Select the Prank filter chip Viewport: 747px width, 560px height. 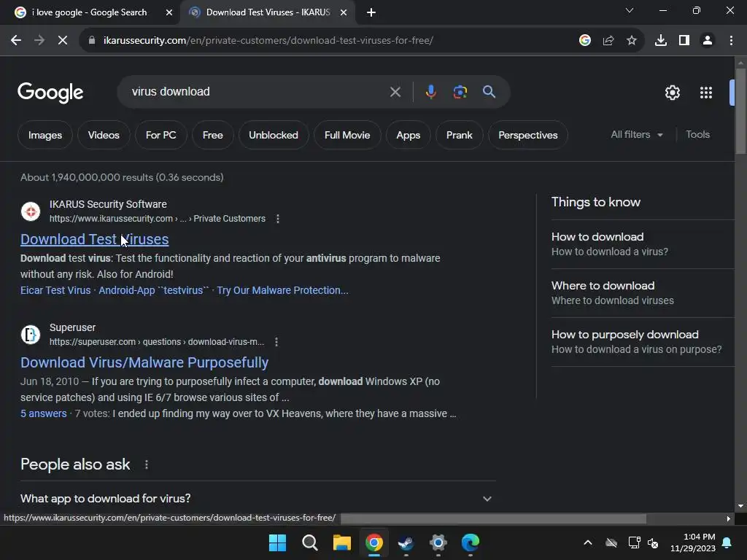[x=460, y=135]
